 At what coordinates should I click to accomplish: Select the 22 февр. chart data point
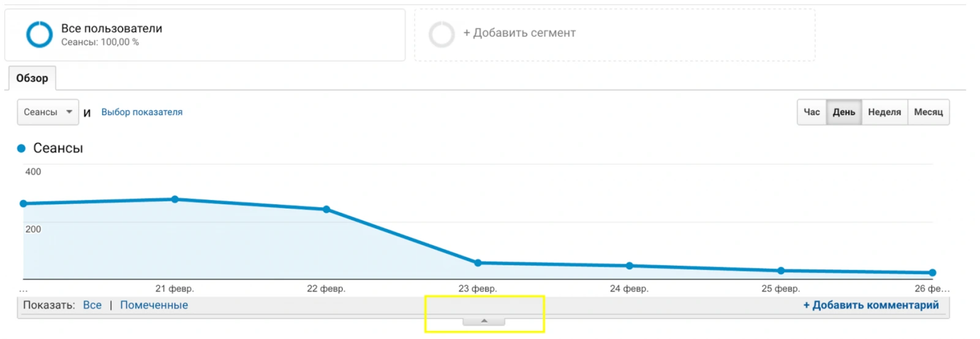(x=326, y=210)
